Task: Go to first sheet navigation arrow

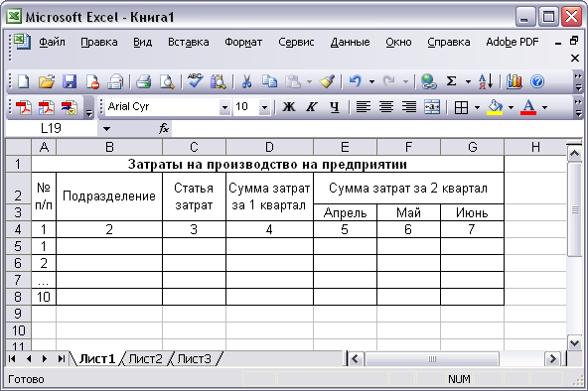Action: tap(12, 359)
